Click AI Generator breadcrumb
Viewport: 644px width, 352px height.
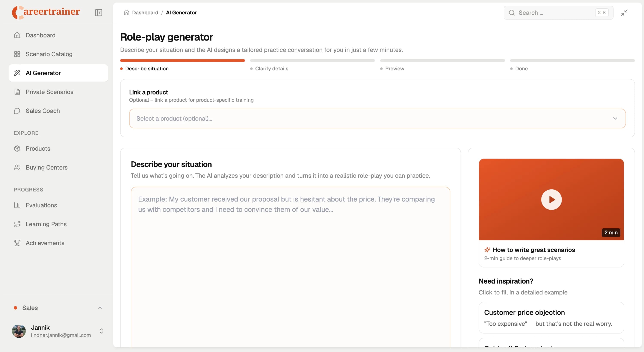(x=181, y=12)
